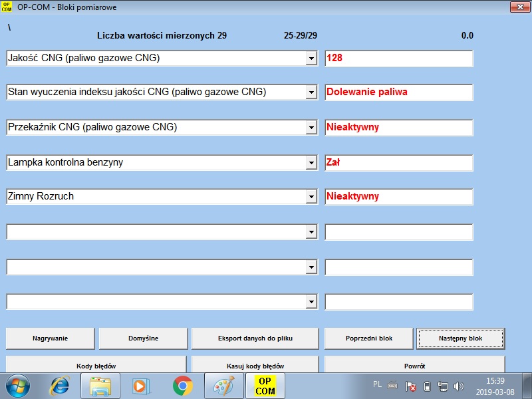532x399 pixels.
Task: Launch Windows Media Player from taskbar
Action: [141, 386]
